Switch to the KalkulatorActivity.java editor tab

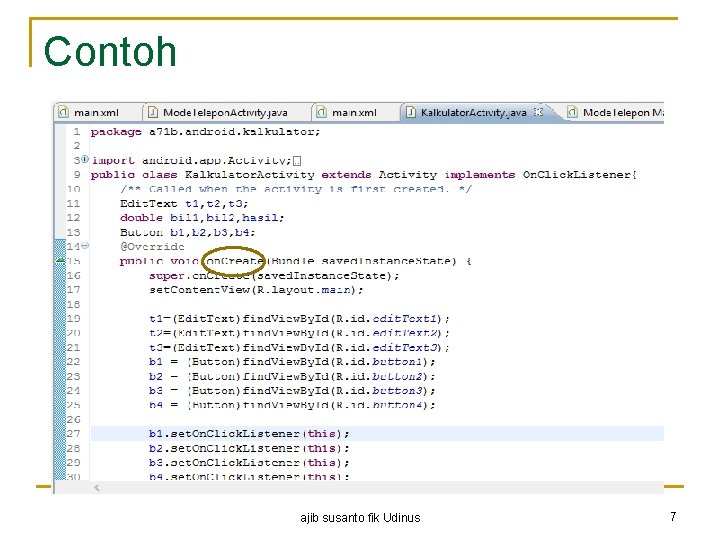(x=473, y=112)
